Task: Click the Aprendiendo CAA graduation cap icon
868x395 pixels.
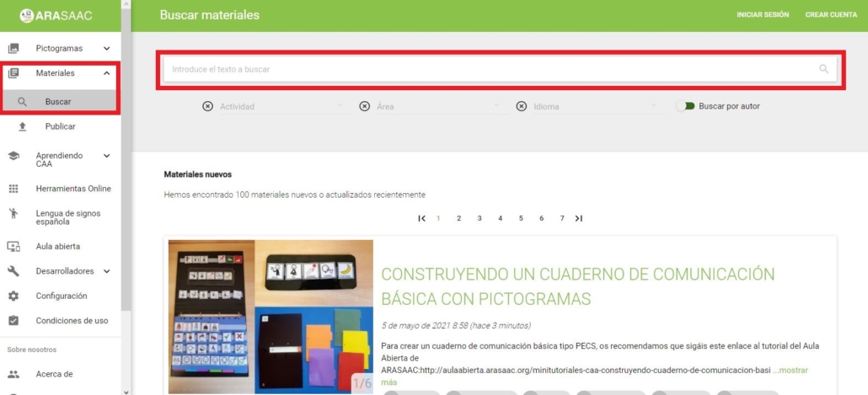Action: [13, 156]
